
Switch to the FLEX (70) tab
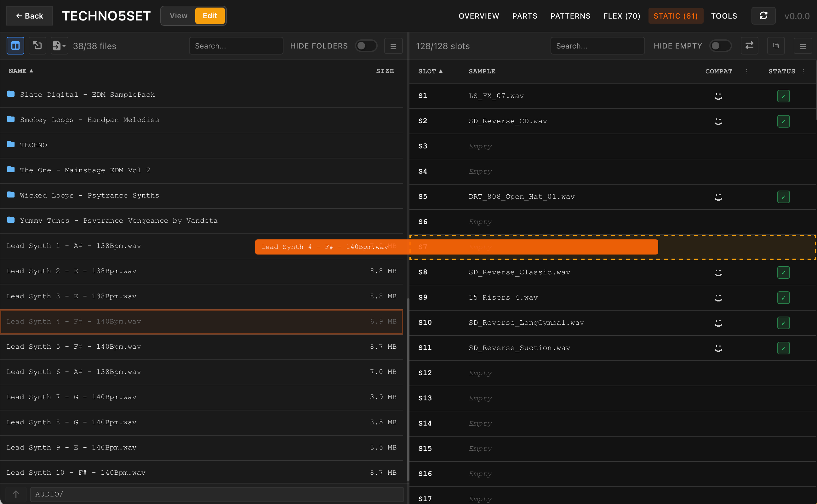click(622, 16)
